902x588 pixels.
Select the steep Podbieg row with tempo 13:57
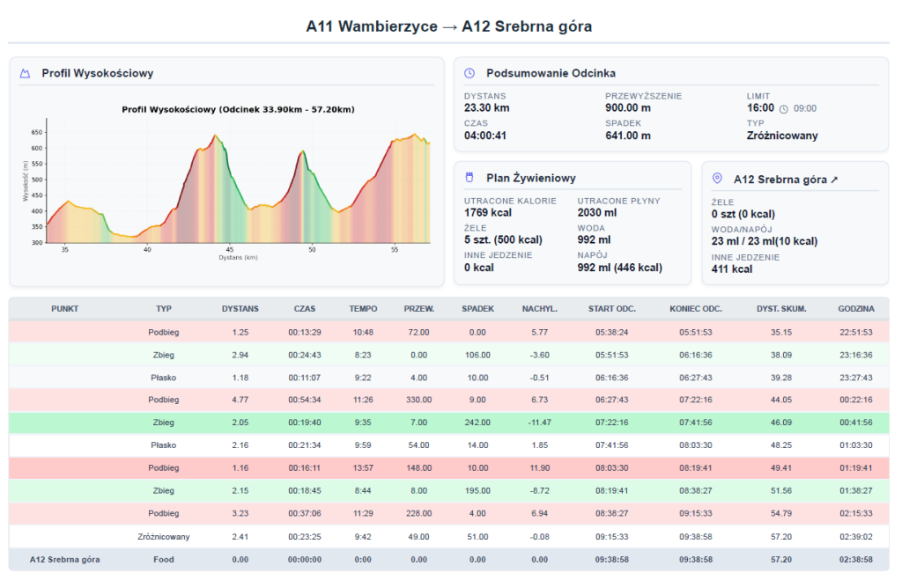point(448,468)
